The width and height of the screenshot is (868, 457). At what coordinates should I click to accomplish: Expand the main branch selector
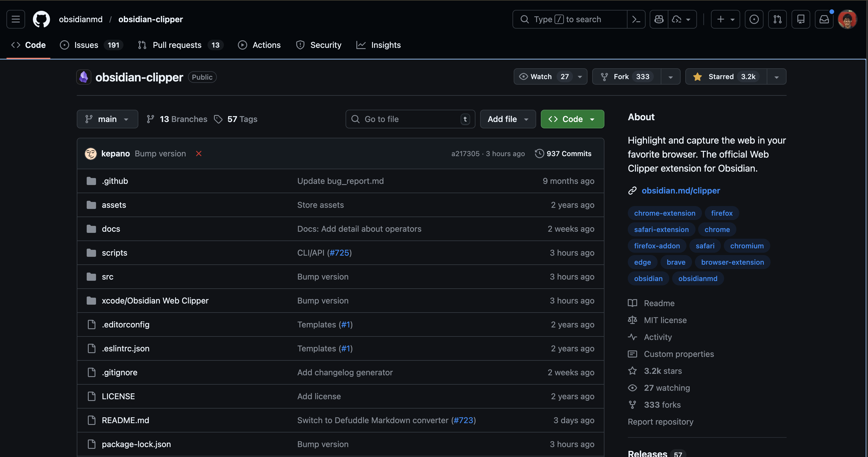(107, 119)
